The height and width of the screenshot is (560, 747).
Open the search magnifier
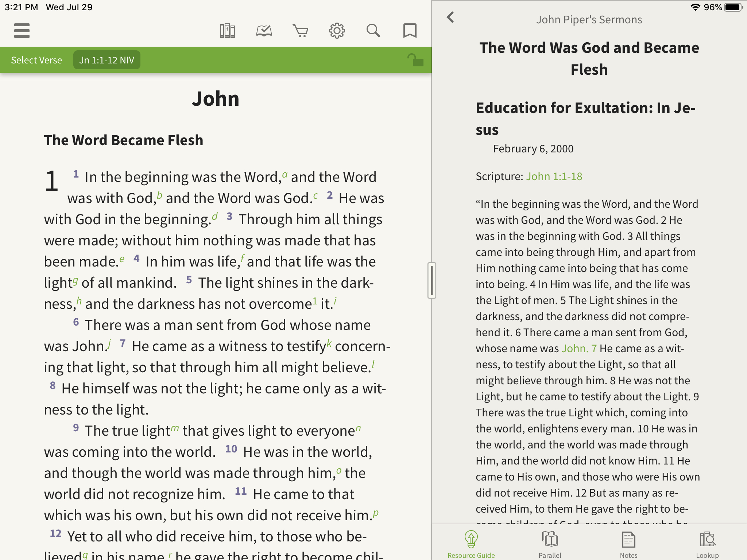pyautogui.click(x=373, y=31)
